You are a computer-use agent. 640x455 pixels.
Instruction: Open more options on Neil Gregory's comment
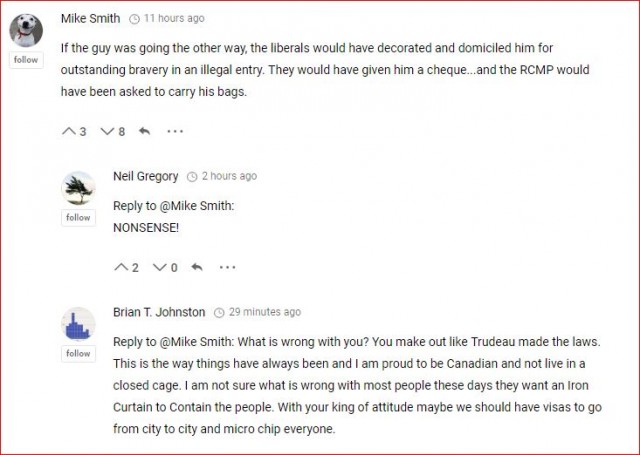pyautogui.click(x=228, y=267)
